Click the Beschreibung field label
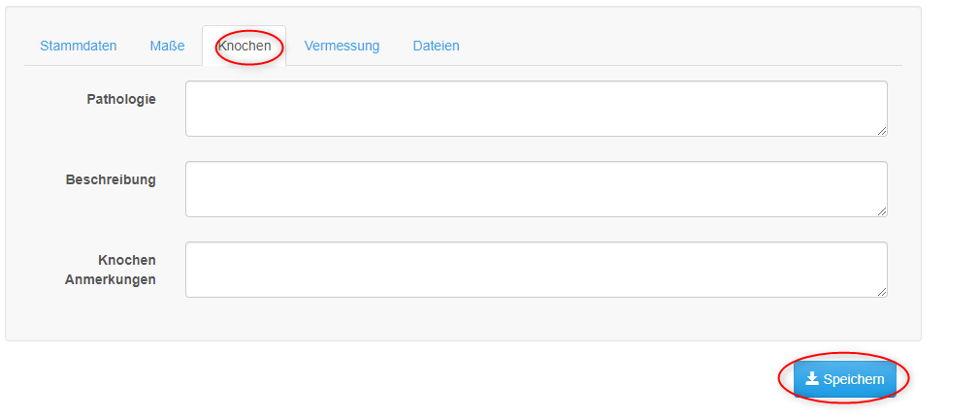 [111, 180]
